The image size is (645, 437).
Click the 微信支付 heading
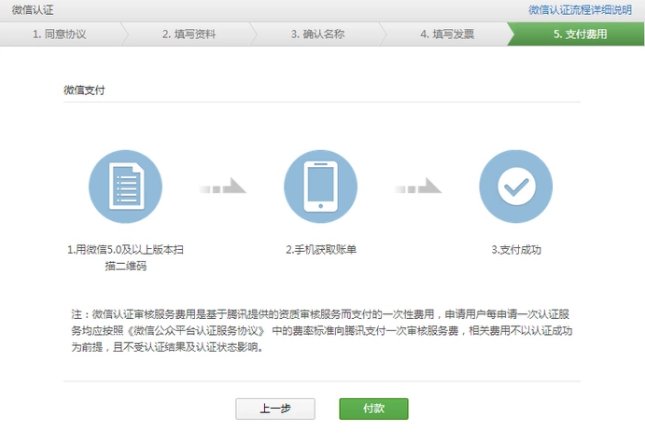84,90
